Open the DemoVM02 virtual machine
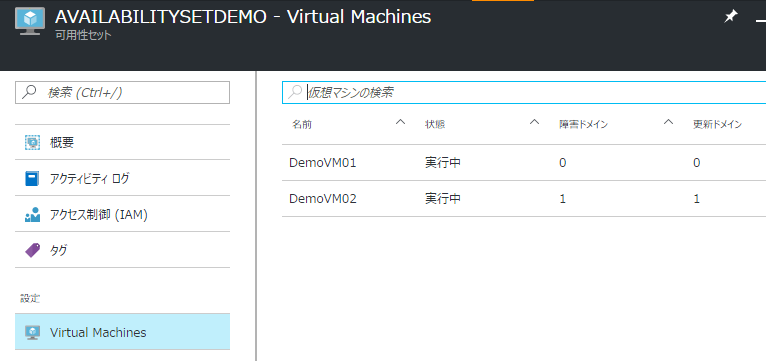The image size is (766, 361). click(323, 199)
